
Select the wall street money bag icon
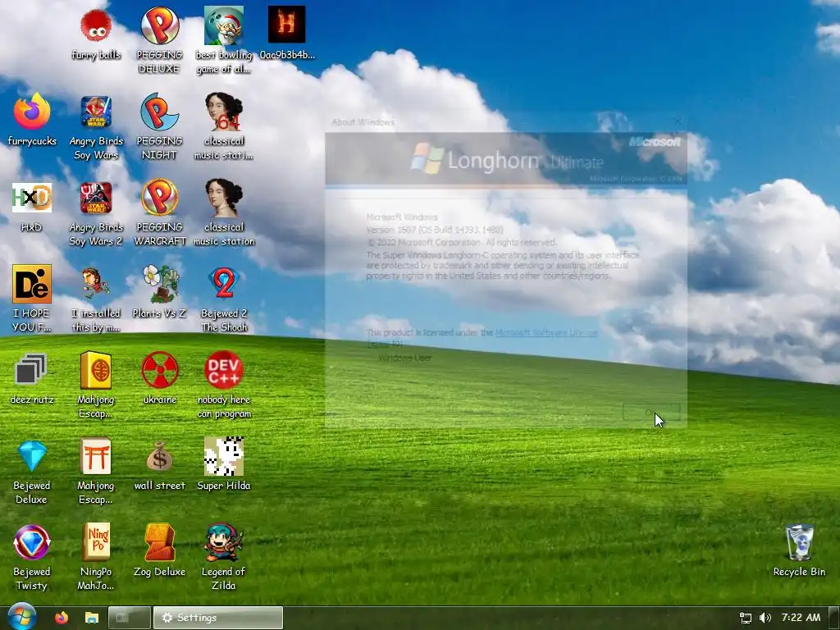click(x=160, y=465)
